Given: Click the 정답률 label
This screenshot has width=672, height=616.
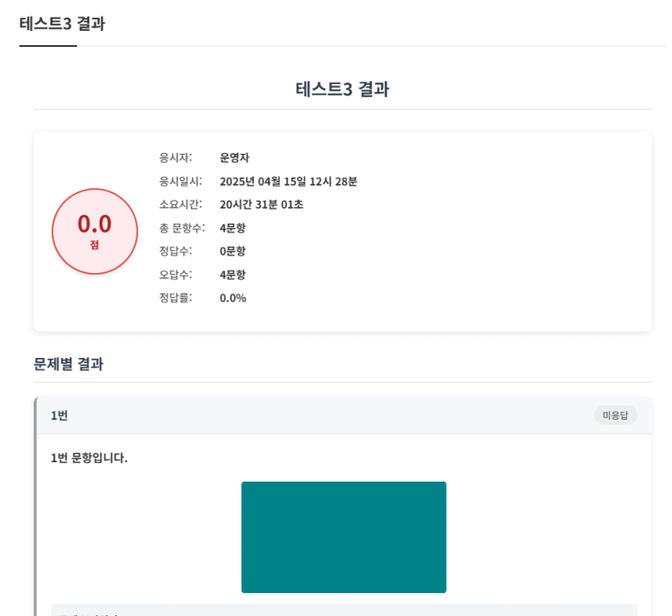Looking at the screenshot, I should click(175, 298).
